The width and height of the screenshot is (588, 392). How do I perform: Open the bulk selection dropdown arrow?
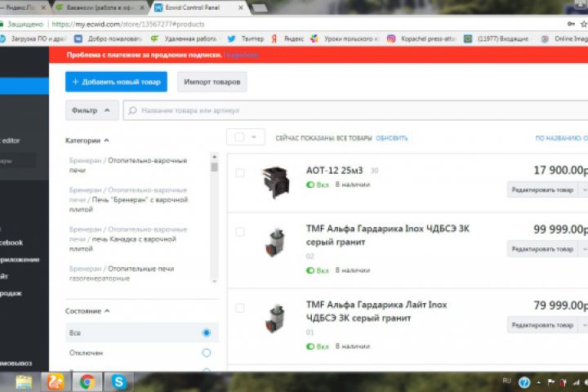coord(254,137)
